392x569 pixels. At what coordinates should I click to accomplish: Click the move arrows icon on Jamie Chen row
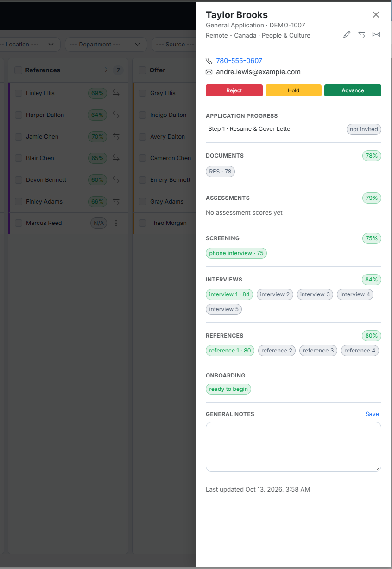pos(116,137)
